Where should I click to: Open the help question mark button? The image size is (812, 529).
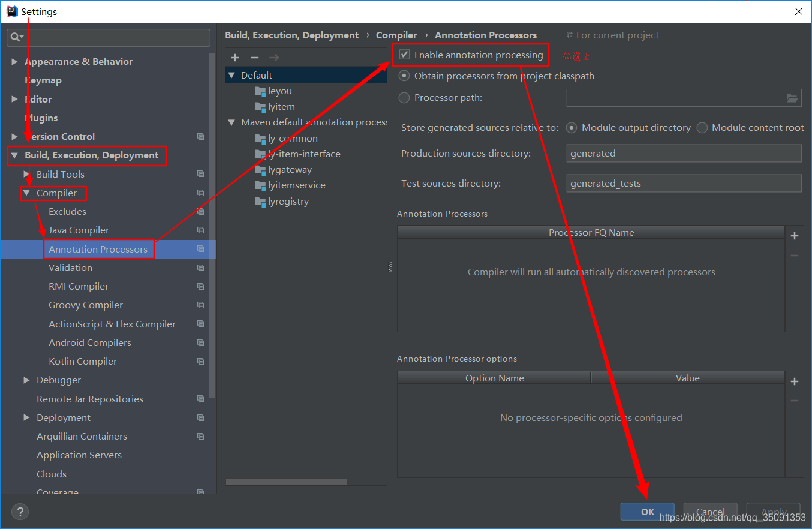point(20,512)
